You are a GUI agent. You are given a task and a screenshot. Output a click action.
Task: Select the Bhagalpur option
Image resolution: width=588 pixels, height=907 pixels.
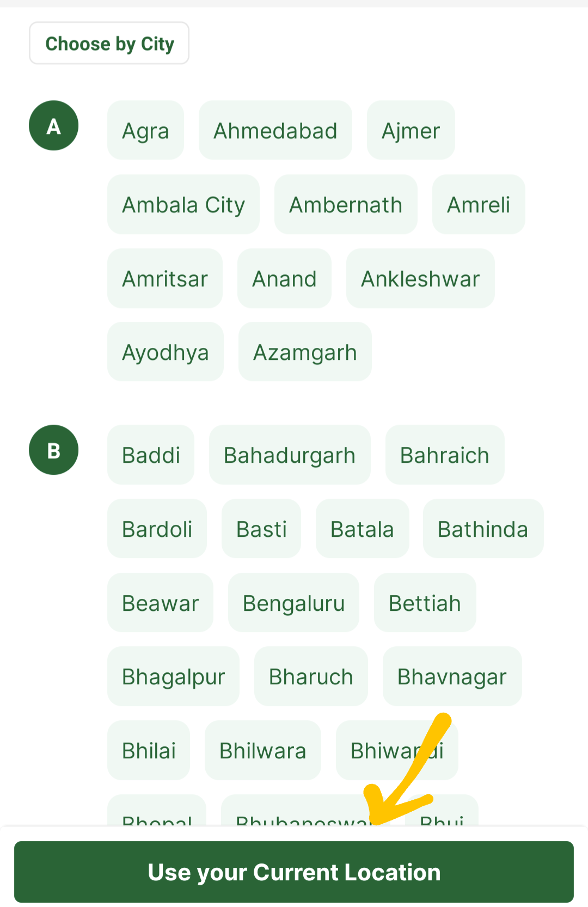tap(173, 677)
